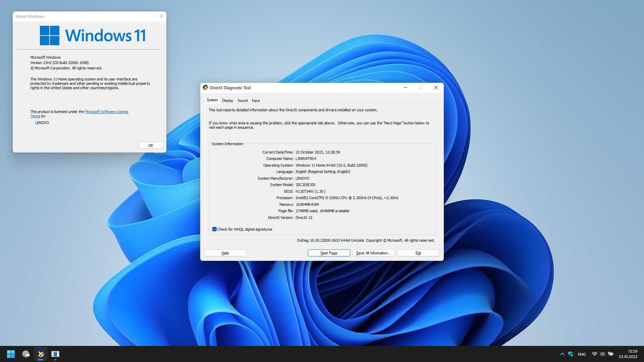The height and width of the screenshot is (362, 644).
Task: Click the DirectX Diagnostic Tool icon
Action: point(206,87)
